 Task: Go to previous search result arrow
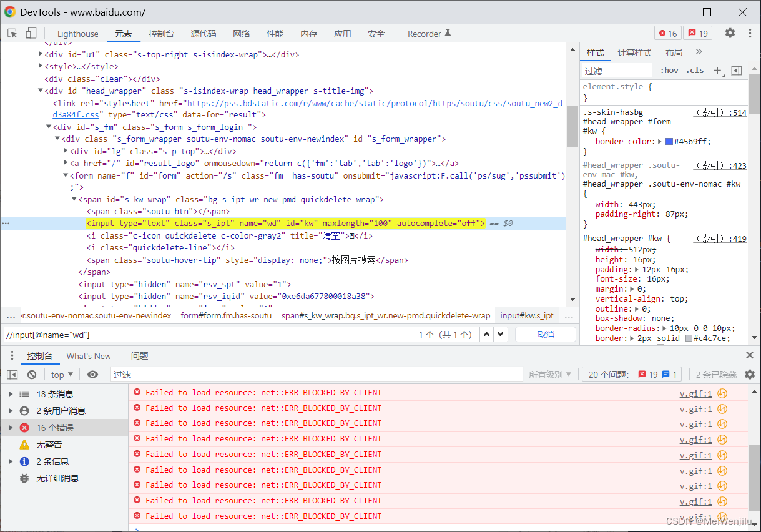pos(487,335)
